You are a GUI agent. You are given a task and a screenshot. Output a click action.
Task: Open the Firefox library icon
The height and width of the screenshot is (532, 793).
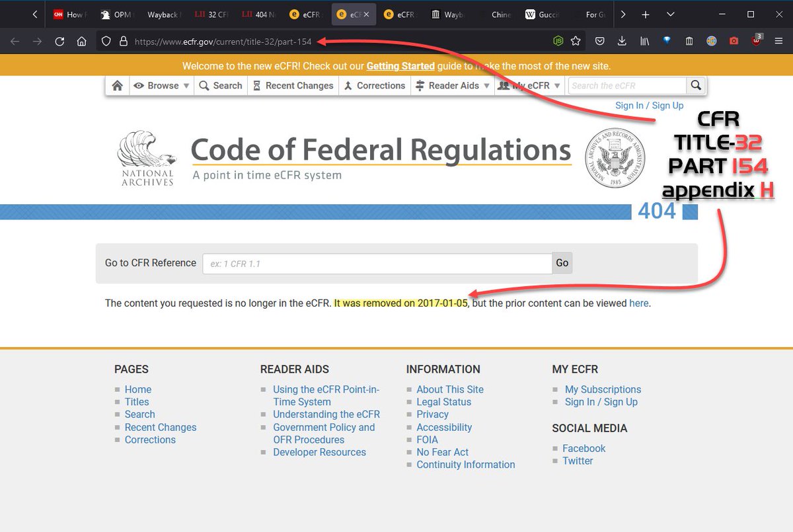click(x=644, y=41)
